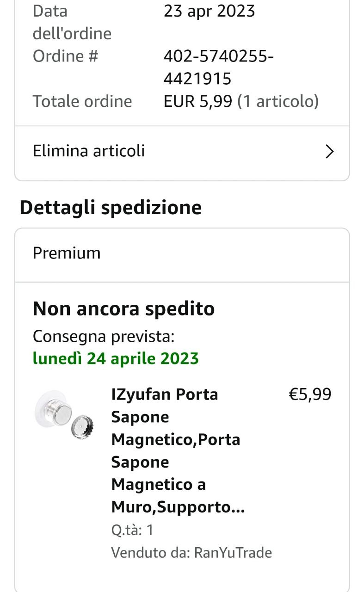
Task: Click the Dettagli spedizione heading
Action: [111, 208]
